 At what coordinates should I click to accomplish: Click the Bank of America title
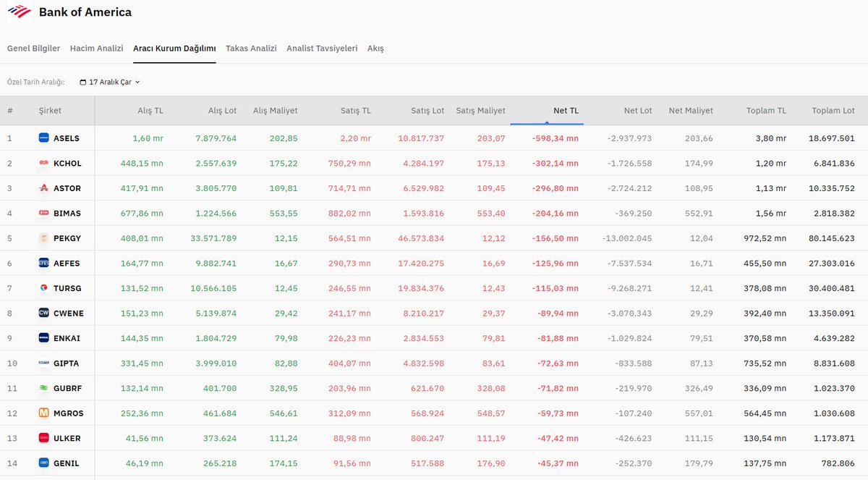[85, 12]
